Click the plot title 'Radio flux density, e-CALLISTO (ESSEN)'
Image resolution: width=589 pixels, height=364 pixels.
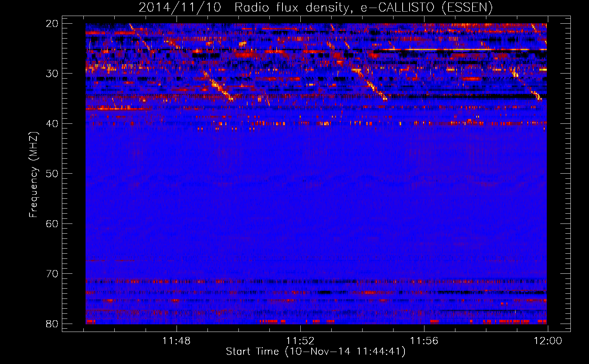tap(363, 8)
